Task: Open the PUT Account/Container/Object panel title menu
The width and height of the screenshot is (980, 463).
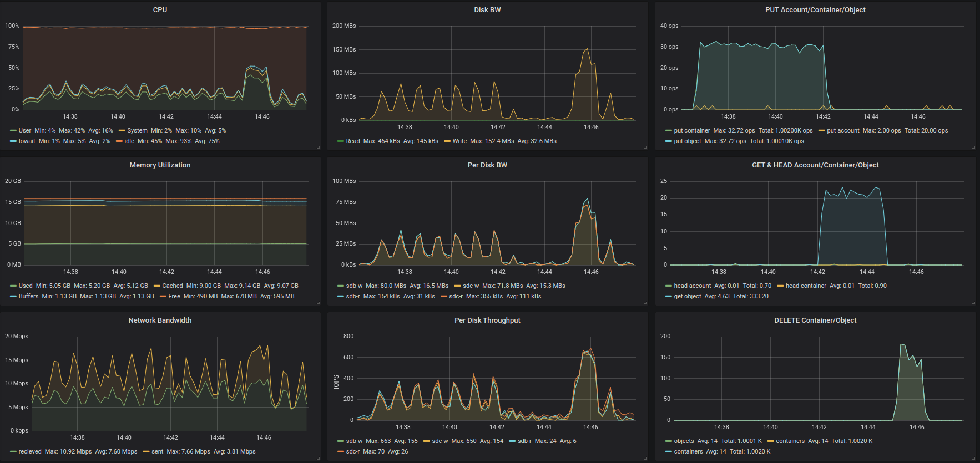Action: pos(815,10)
